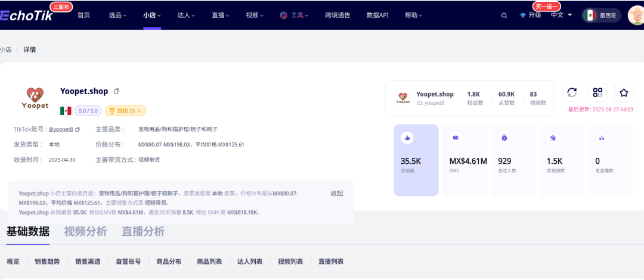
Task: Favorite the shop with star icon
Action: pos(624,92)
